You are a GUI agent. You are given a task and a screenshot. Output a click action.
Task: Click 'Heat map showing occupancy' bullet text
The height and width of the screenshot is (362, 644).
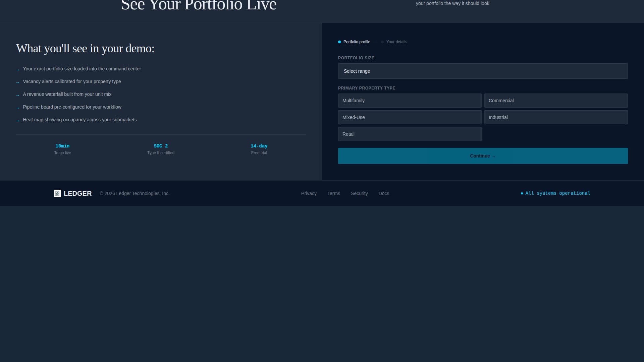coord(80,120)
